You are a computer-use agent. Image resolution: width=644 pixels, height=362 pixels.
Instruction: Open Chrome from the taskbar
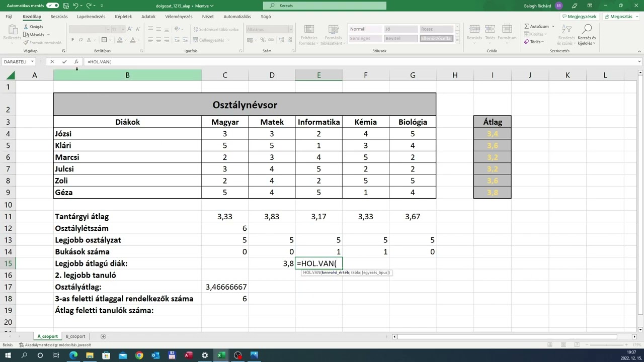click(x=139, y=355)
